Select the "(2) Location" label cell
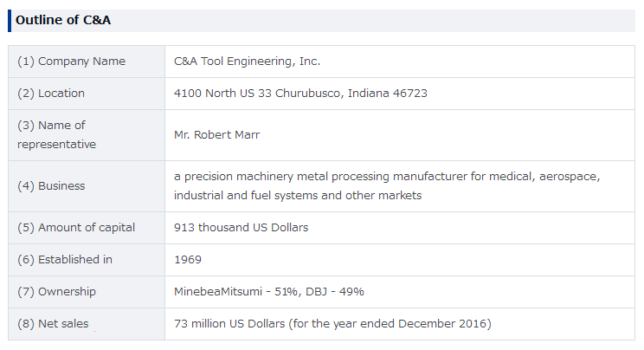 [51, 94]
